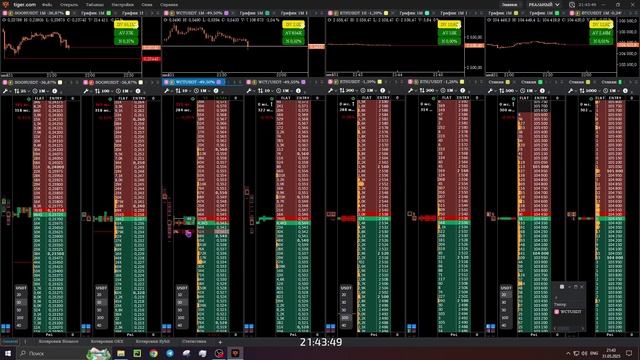Expand step 25 dropdown in DOGEUSDT order book
This screenshot has width=640, height=360.
click(x=22, y=91)
